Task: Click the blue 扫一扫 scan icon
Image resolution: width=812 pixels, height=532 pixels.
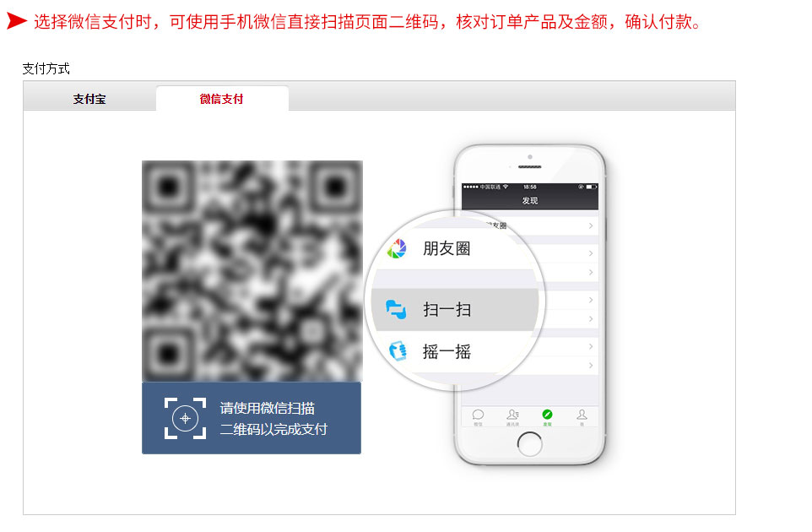Action: click(x=396, y=309)
